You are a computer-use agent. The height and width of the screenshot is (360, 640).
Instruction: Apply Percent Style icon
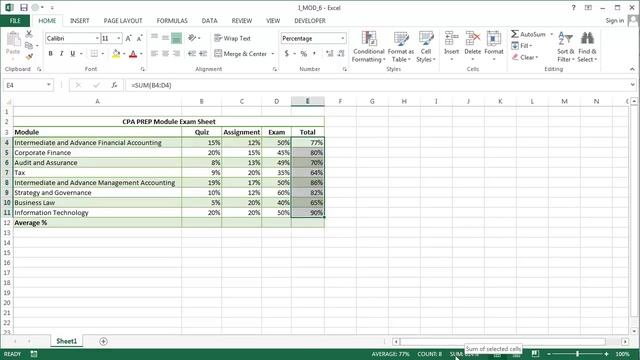tap(304, 53)
